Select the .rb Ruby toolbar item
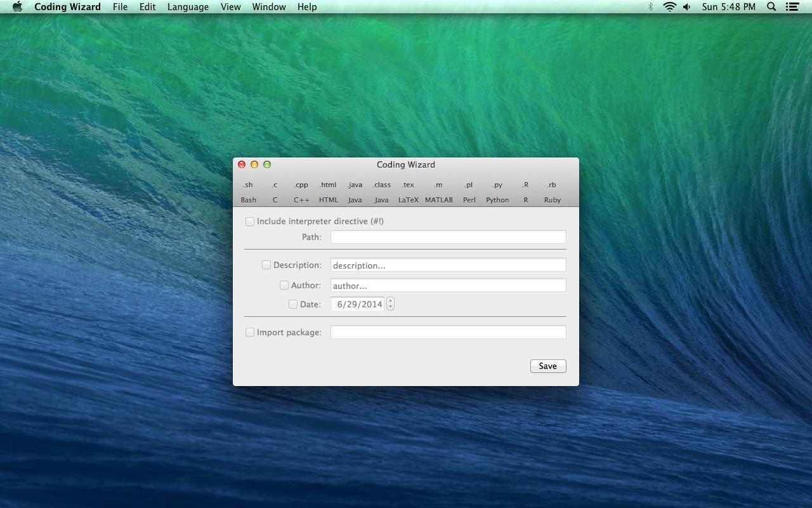Viewport: 812px width, 508px height. tap(552, 192)
